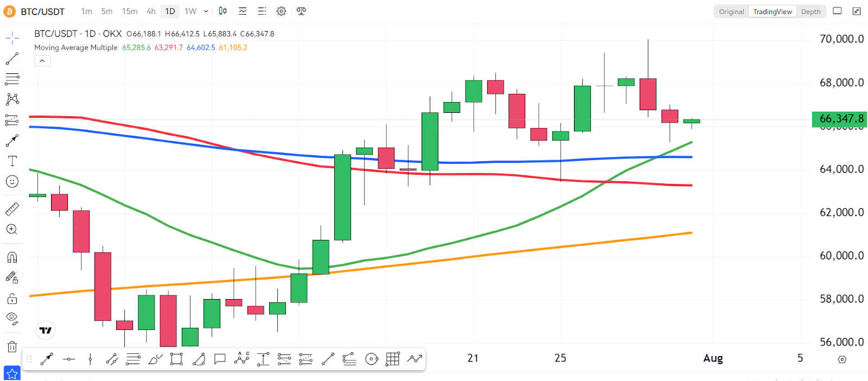Viewport: 868px width, 381px height.
Task: Open chart settings gear
Action: [281, 11]
